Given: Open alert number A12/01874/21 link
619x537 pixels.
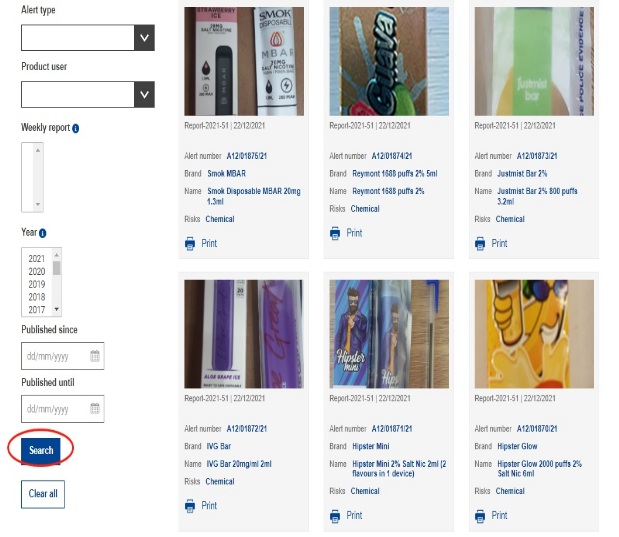Looking at the screenshot, I should point(392,156).
